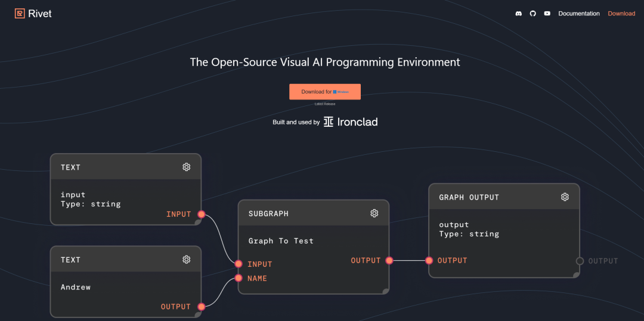Open the YouTube icon link
Image resolution: width=644 pixels, height=321 pixels.
pyautogui.click(x=547, y=14)
